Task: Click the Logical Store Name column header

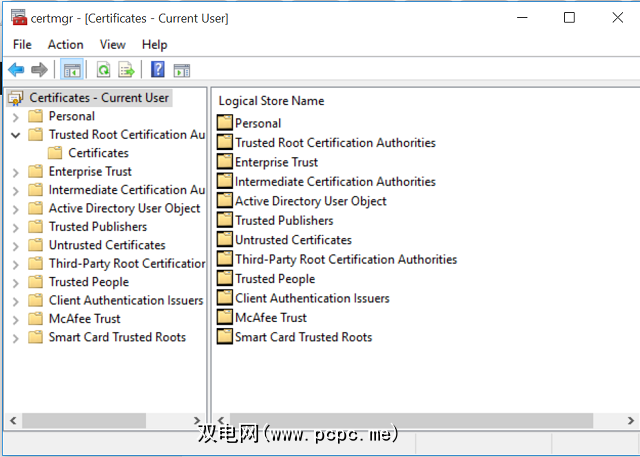Action: (x=271, y=101)
